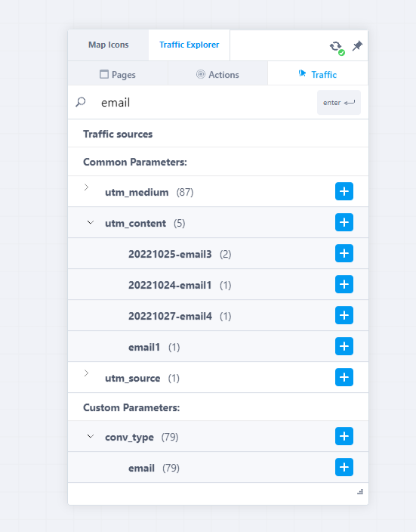Add 20221024-email1 via plus icon
The image size is (416, 532).
(344, 284)
